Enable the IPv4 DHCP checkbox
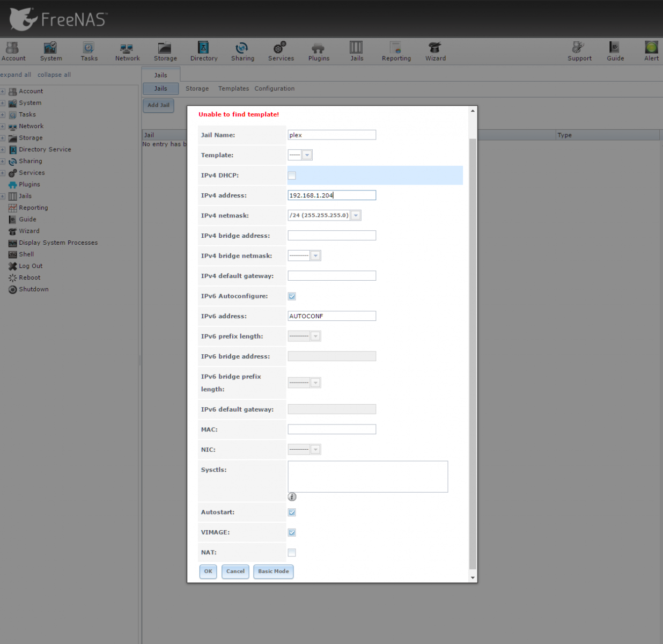663x644 pixels. 292,175
